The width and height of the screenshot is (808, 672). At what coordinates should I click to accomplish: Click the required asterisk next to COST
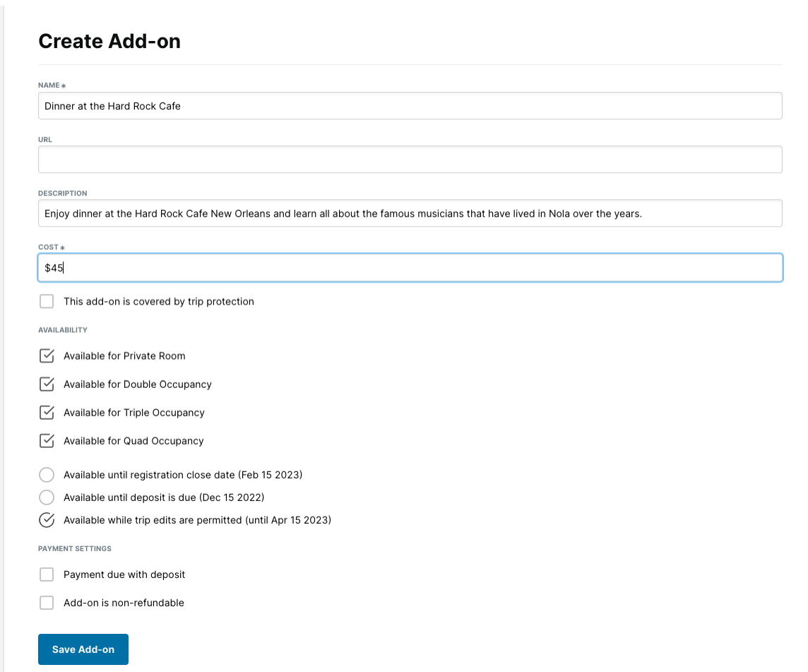point(61,247)
